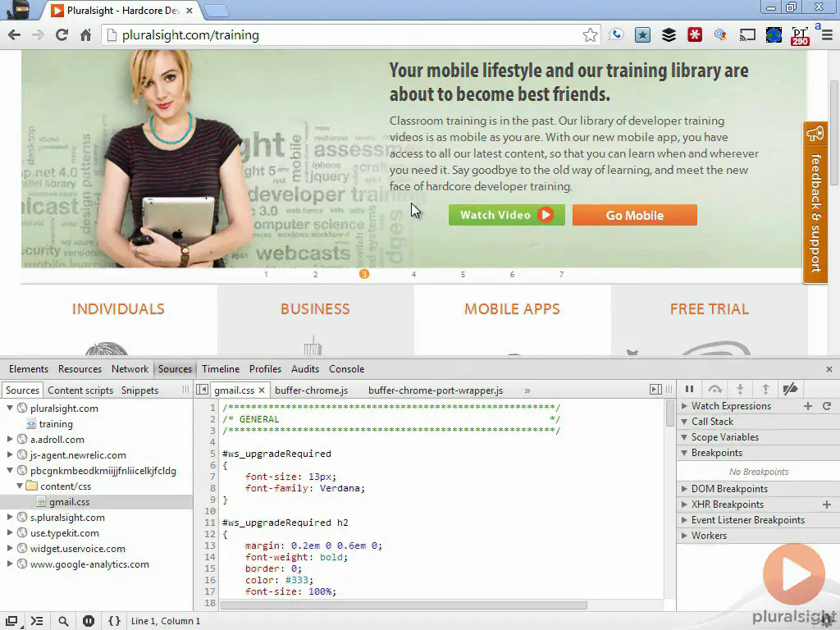Step into next function call
This screenshot has height=630, width=840.
point(740,390)
